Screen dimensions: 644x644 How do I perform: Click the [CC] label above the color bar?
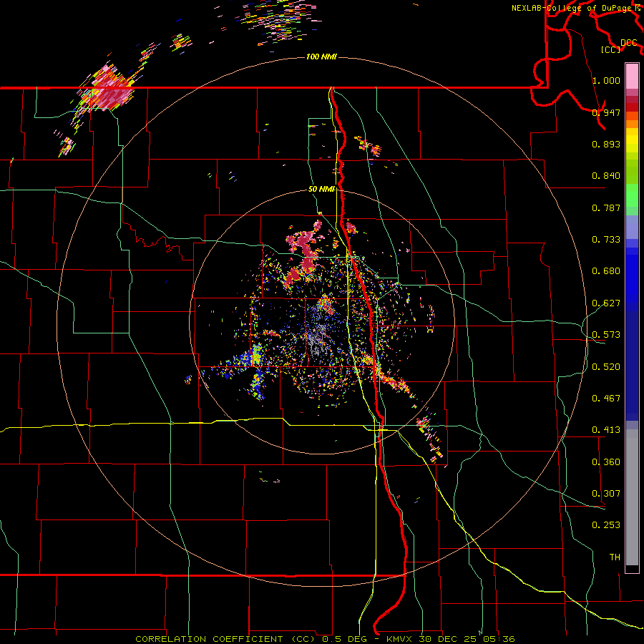click(x=611, y=49)
